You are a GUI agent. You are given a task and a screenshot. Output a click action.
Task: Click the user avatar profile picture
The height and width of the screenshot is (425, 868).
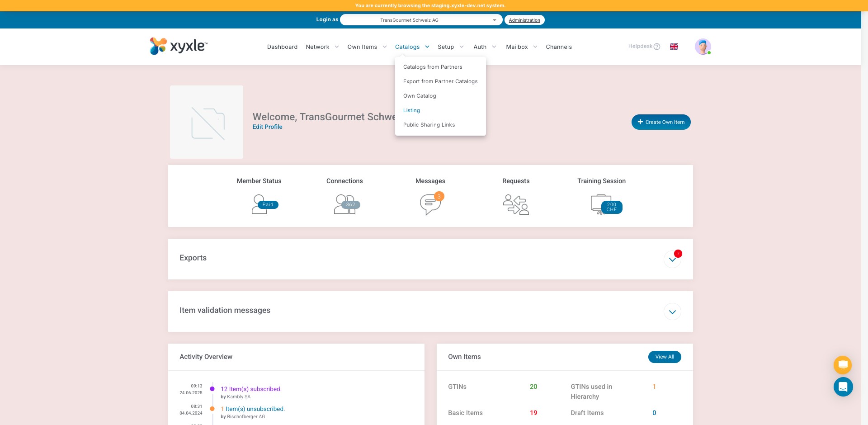(703, 47)
